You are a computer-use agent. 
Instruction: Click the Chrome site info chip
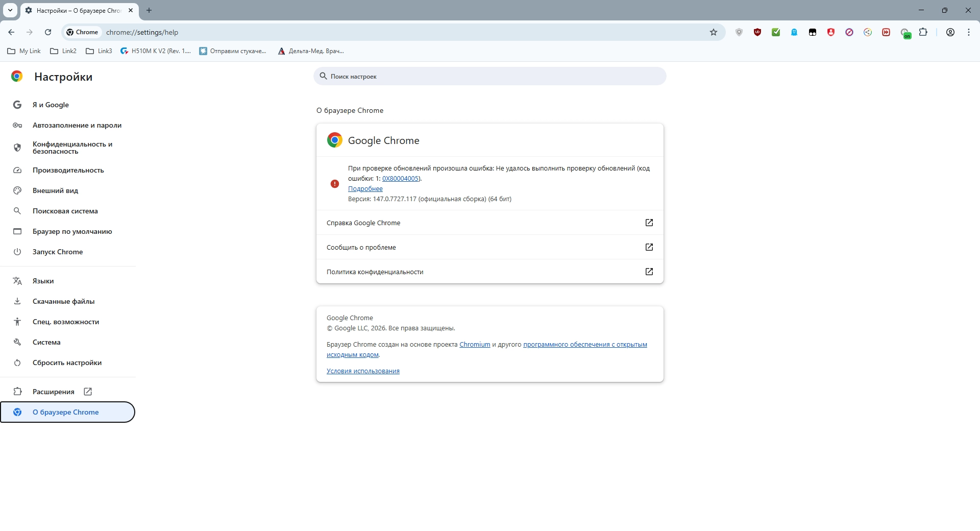[x=82, y=32]
